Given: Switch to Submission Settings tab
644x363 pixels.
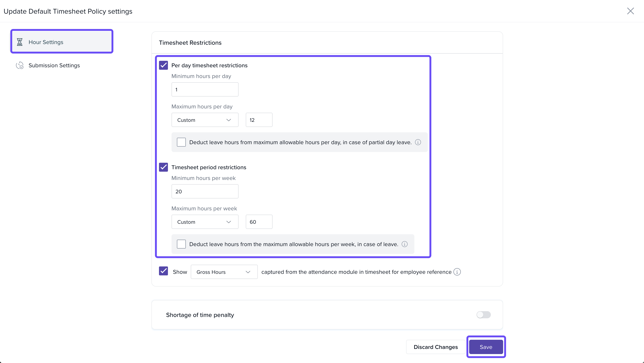Looking at the screenshot, I should pyautogui.click(x=54, y=65).
